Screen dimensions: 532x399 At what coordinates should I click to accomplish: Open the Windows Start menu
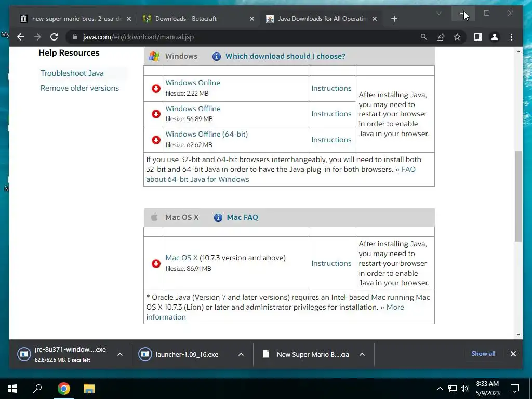[x=12, y=389]
